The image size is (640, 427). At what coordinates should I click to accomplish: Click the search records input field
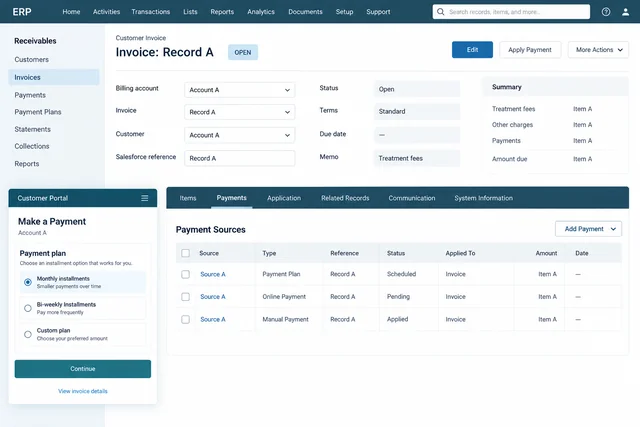pyautogui.click(x=511, y=12)
